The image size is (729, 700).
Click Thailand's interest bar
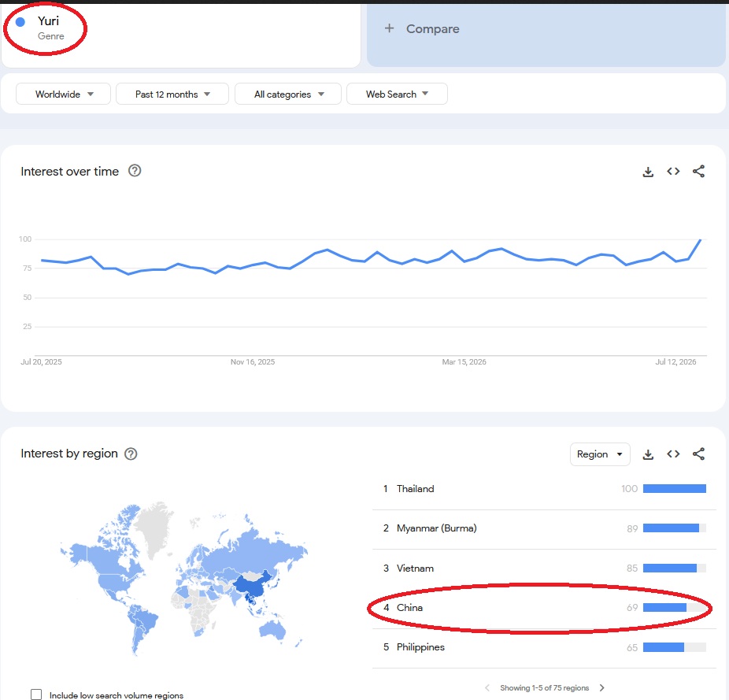tap(675, 488)
